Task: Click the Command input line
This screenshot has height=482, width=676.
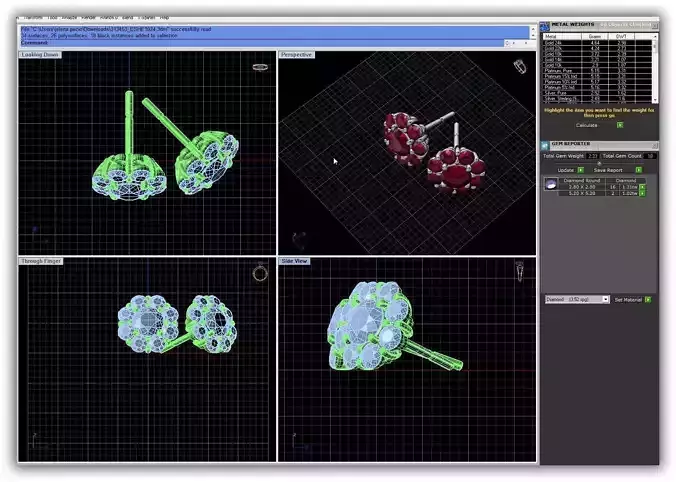Action: click(262, 43)
